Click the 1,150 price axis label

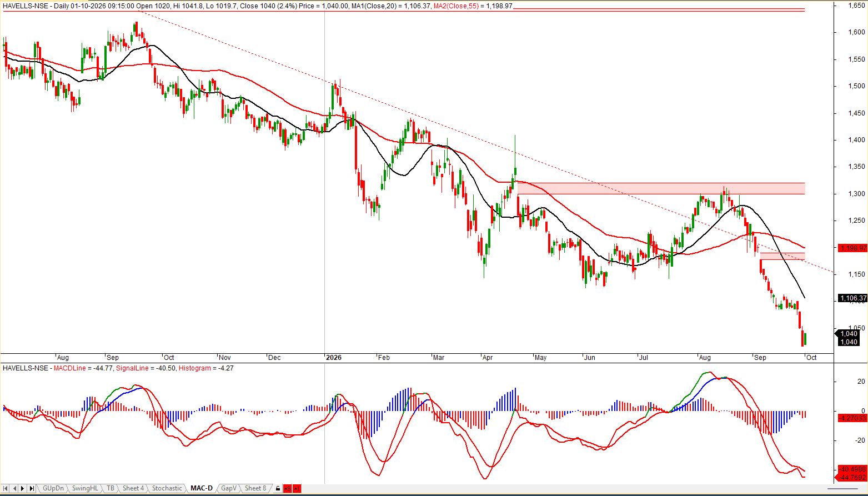click(x=856, y=274)
